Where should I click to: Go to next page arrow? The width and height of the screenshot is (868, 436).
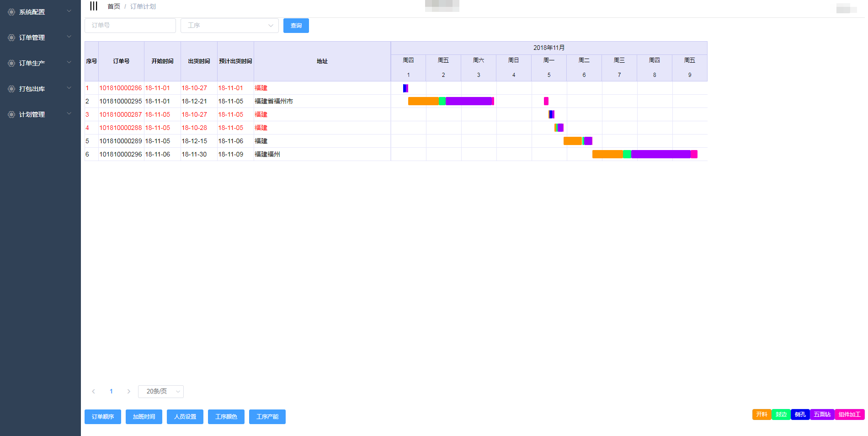pos(128,391)
